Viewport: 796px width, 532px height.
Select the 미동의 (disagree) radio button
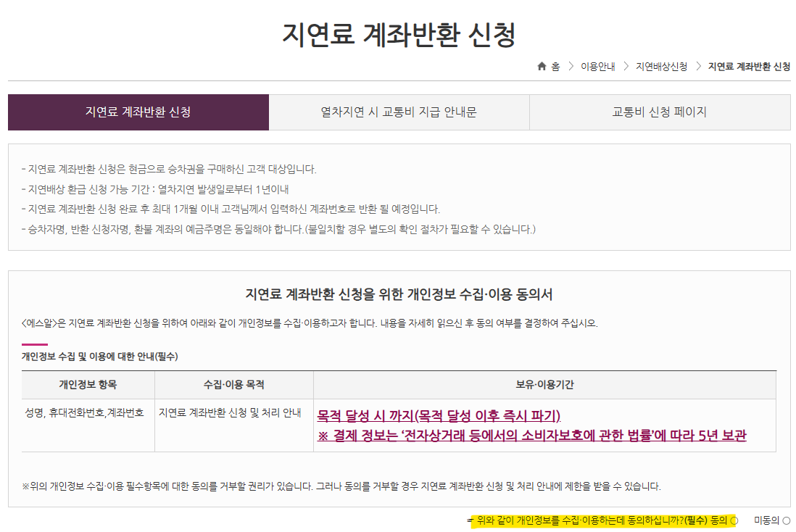point(787,520)
